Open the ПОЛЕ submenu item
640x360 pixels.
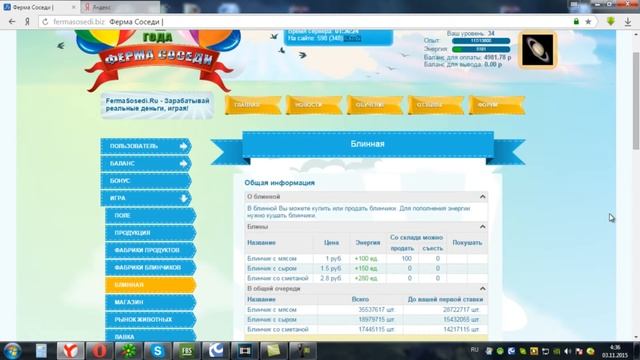(x=151, y=216)
